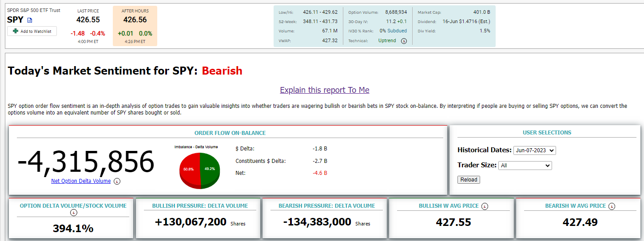Click the 394.1% option delta ratio
The height and width of the screenshot is (241, 644).
(73, 229)
